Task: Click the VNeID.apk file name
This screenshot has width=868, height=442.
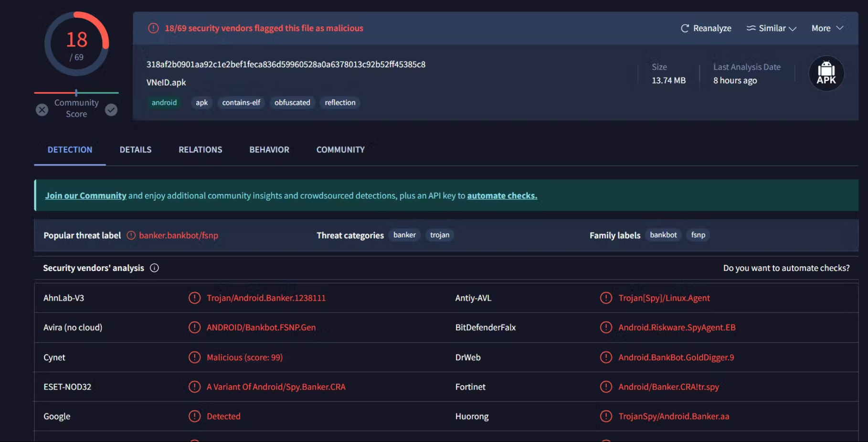Action: tap(166, 83)
